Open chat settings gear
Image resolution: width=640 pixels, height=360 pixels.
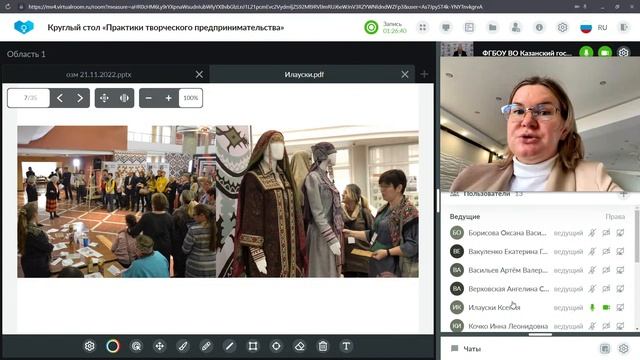pyautogui.click(x=623, y=349)
